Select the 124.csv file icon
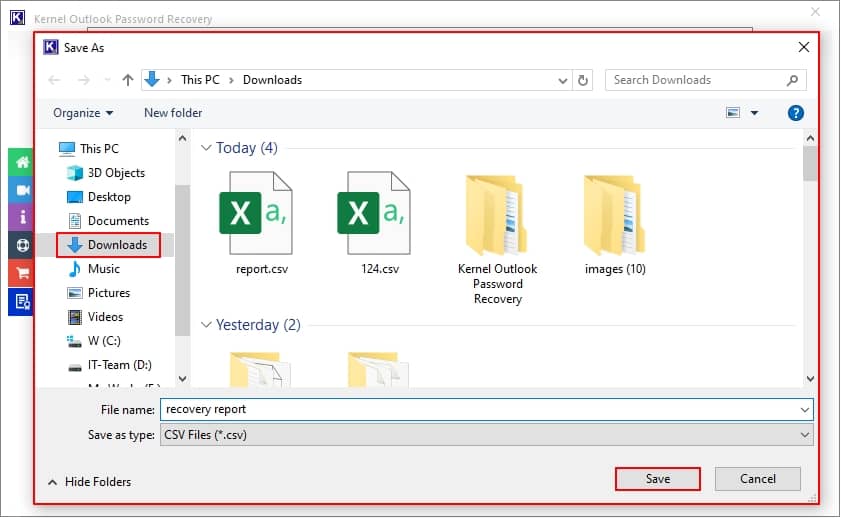841x518 pixels. tap(374, 213)
